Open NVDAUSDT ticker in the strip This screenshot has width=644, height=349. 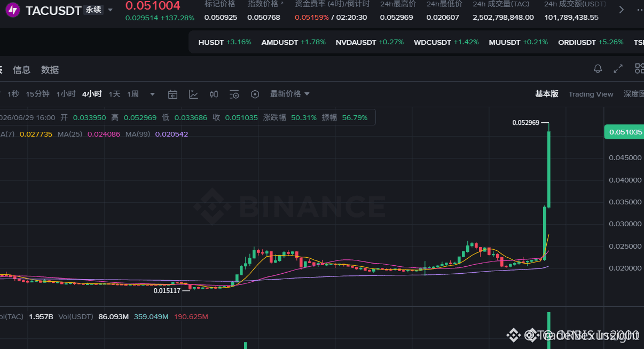click(370, 42)
